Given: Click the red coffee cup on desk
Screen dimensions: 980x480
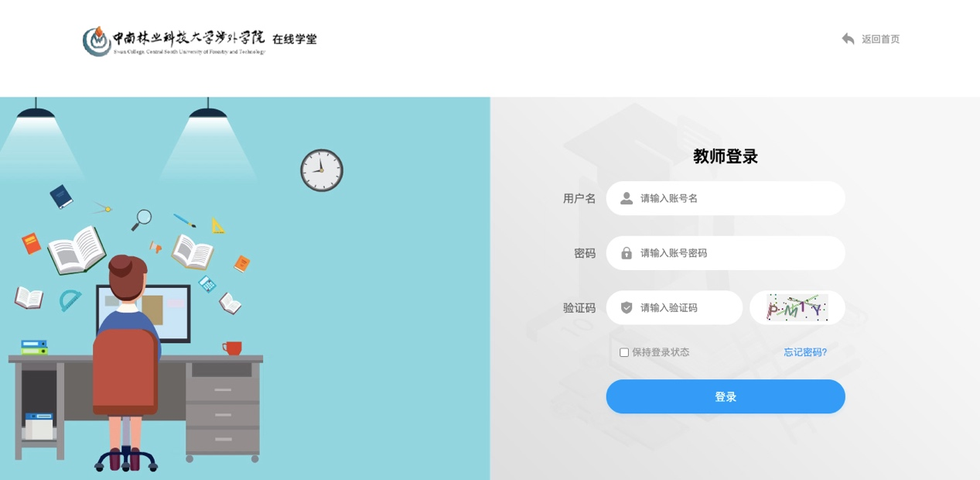Looking at the screenshot, I should click(232, 348).
